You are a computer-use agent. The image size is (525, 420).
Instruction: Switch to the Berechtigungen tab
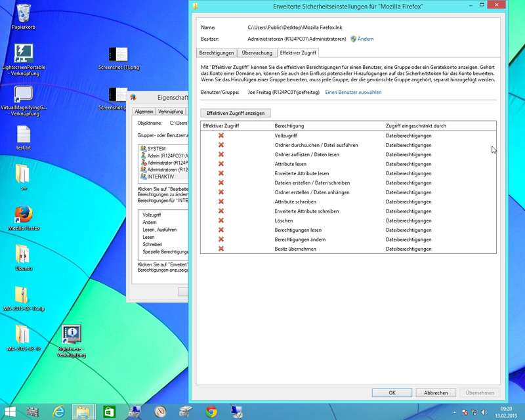(x=216, y=52)
